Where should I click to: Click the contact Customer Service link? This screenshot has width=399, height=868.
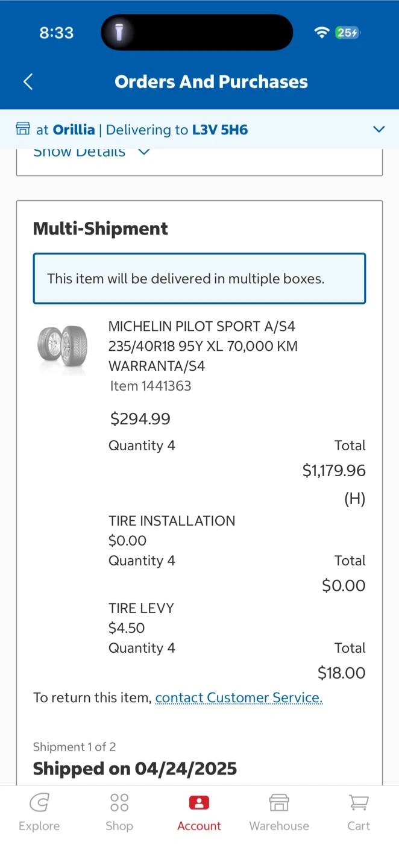[239, 697]
